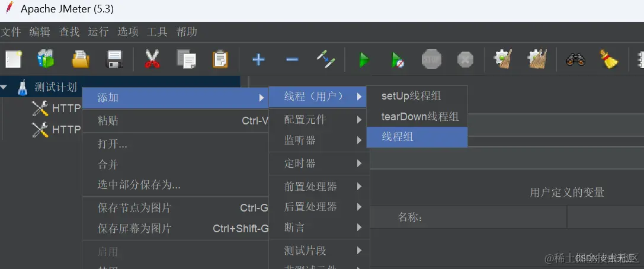644x269 pixels.
Task: Open the Templates icon
Action: tap(46, 60)
